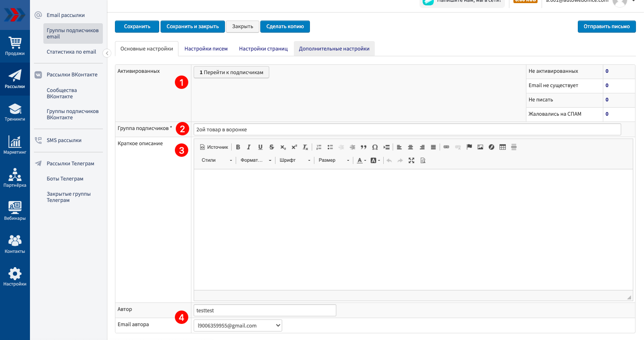
Task: Insert a table into the description
Action: coord(503,147)
